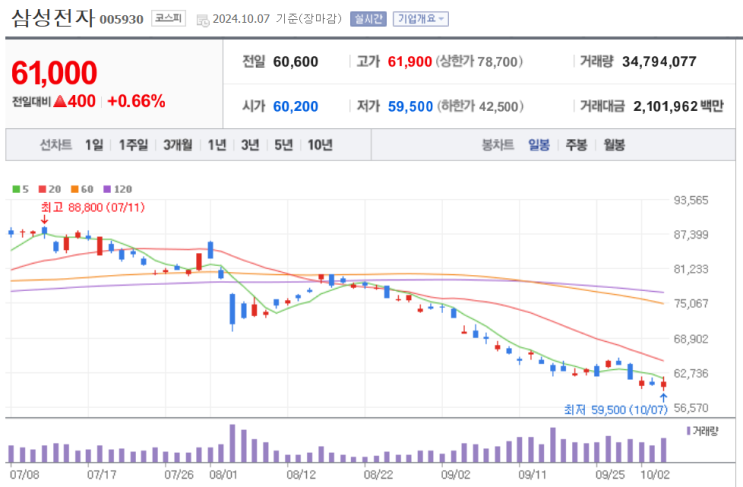The width and height of the screenshot is (743, 487).
Task: Select the 1주일 line chart period
Action: tap(133, 144)
